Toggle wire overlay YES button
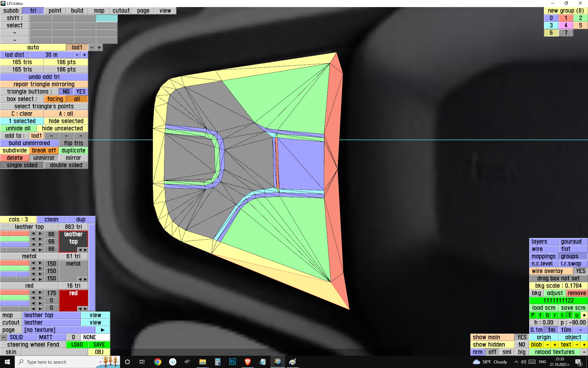This screenshot has width=588, height=368. (x=580, y=271)
